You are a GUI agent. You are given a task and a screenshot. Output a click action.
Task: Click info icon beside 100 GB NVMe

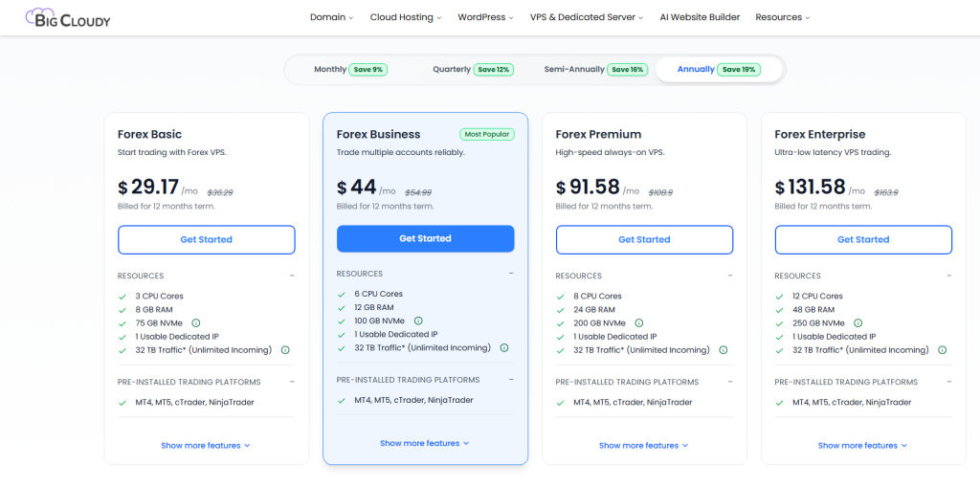pyautogui.click(x=418, y=321)
